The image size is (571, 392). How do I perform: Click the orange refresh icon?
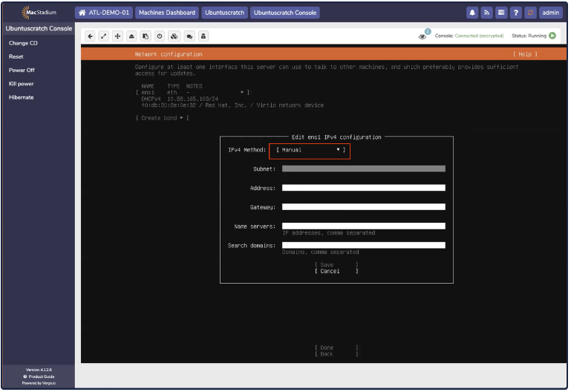tap(530, 13)
